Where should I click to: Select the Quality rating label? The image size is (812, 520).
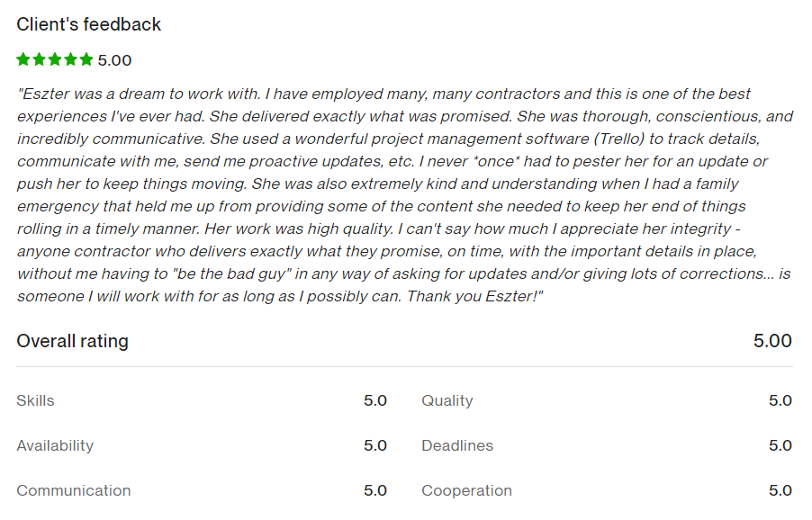447,400
